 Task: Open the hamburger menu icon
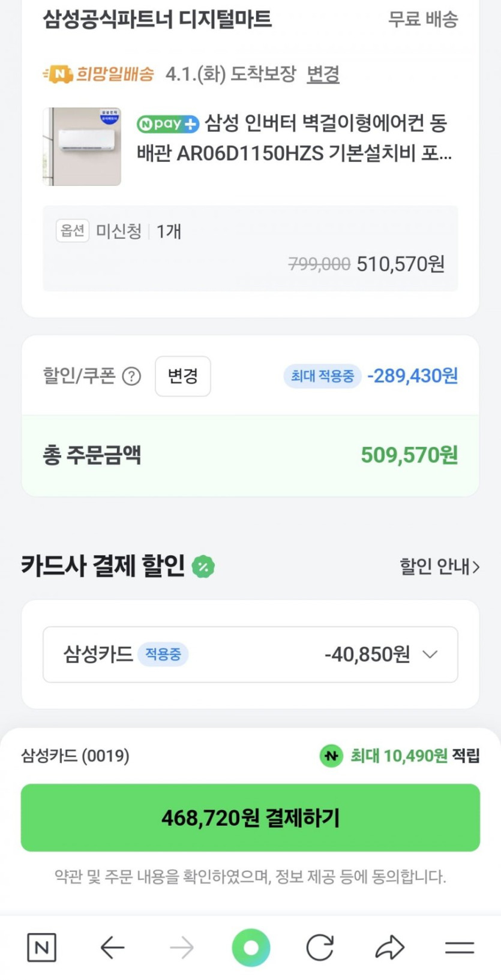click(x=460, y=948)
